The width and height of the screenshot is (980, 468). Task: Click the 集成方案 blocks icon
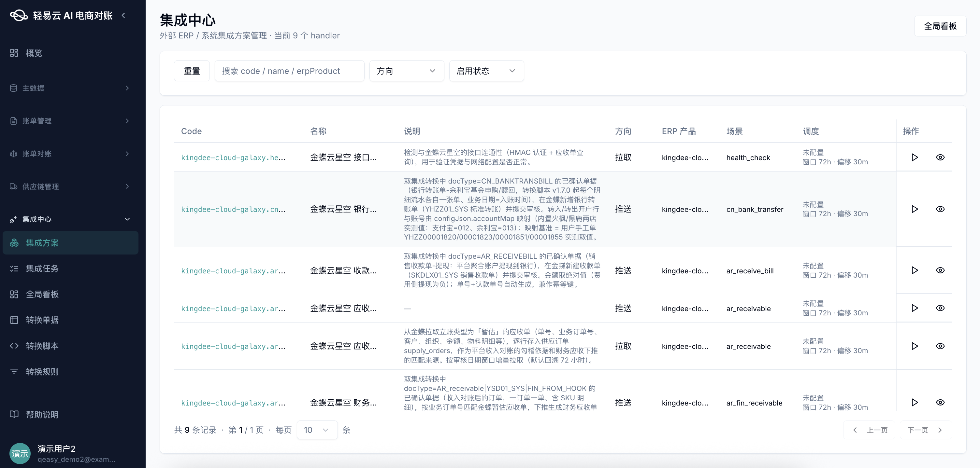tap(14, 242)
